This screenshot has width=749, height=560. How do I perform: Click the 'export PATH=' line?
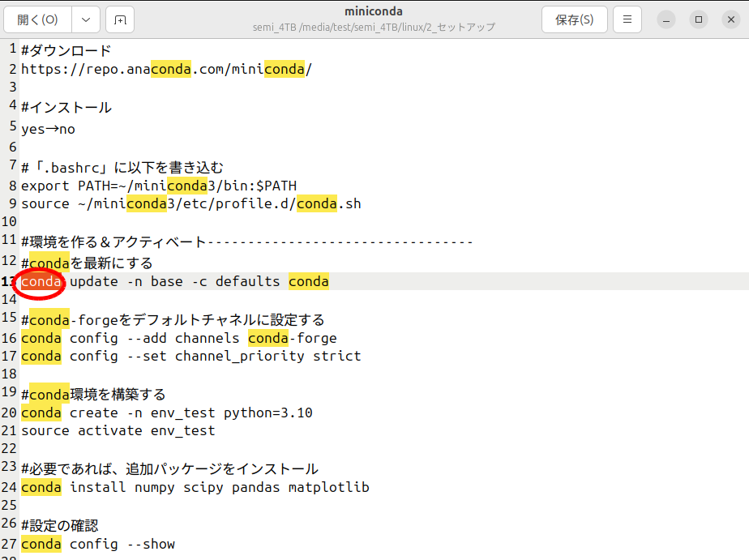[159, 186]
